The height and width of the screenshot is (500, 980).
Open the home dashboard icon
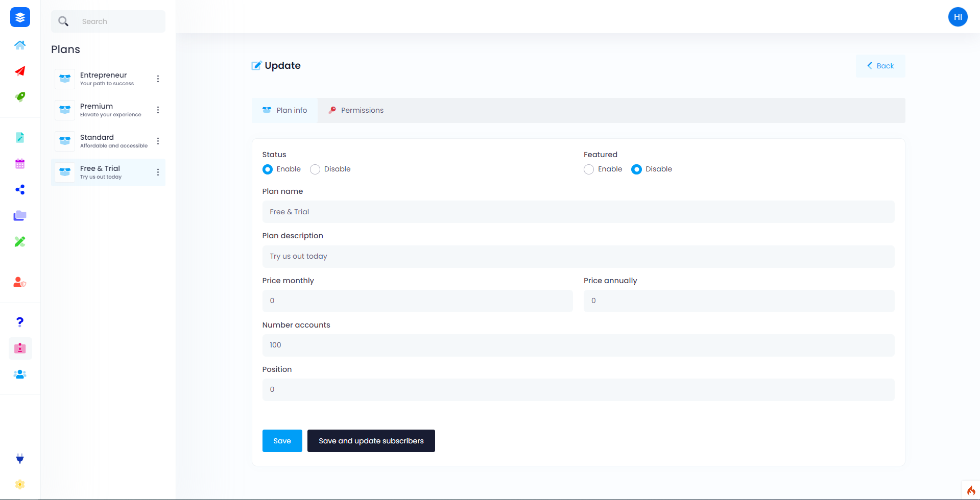[x=20, y=45]
